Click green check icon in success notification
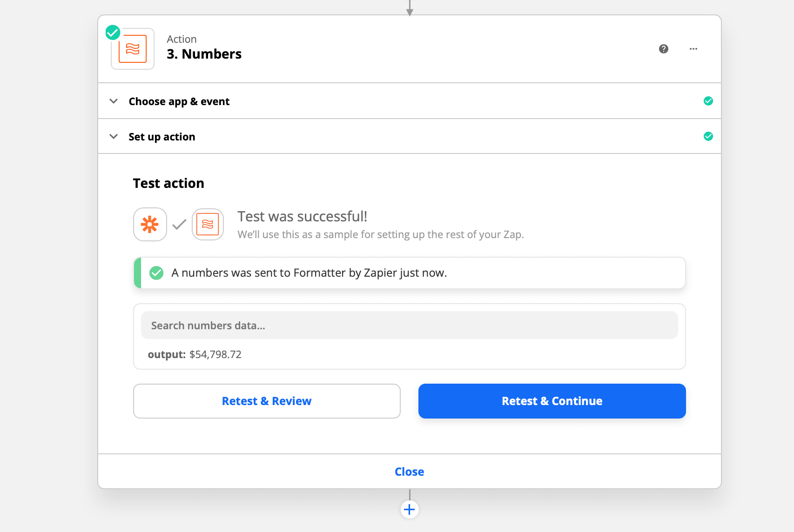The width and height of the screenshot is (794, 532). pos(156,273)
